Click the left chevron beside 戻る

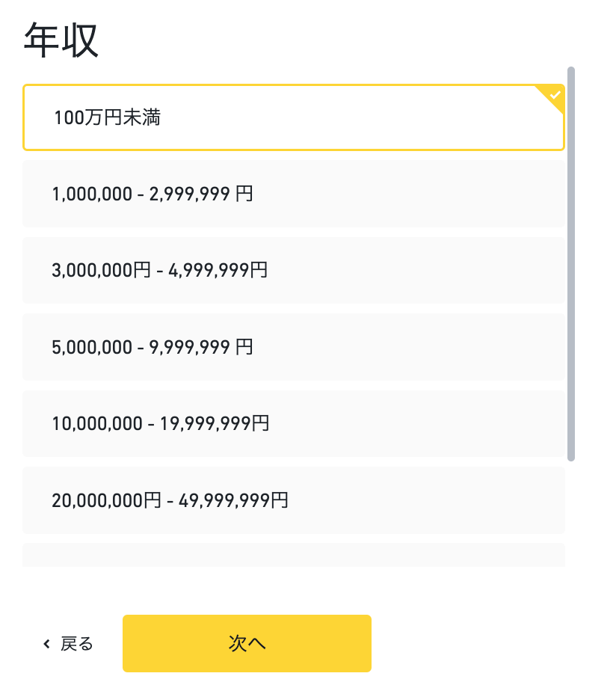tap(46, 644)
